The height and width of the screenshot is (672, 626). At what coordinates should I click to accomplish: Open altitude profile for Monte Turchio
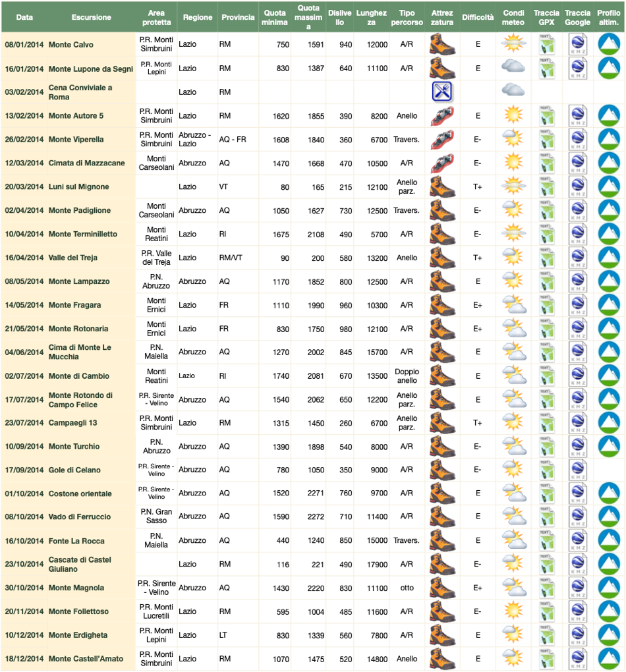[x=609, y=446]
